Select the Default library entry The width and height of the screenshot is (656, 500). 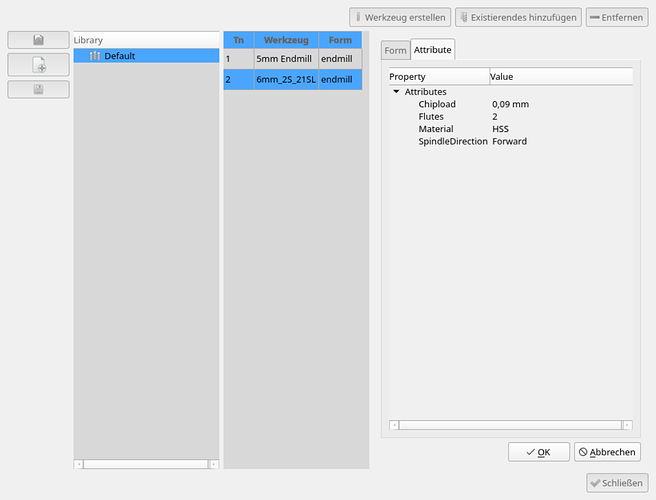pos(119,56)
